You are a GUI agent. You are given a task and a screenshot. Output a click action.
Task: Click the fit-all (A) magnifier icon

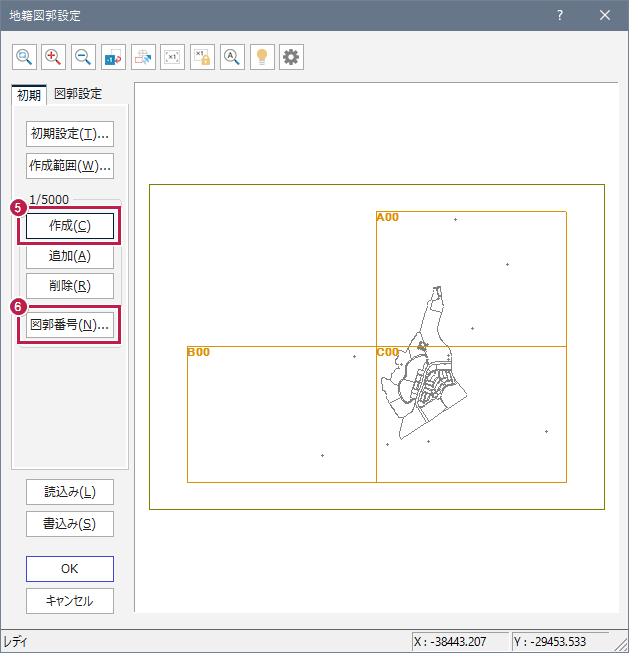[232, 57]
